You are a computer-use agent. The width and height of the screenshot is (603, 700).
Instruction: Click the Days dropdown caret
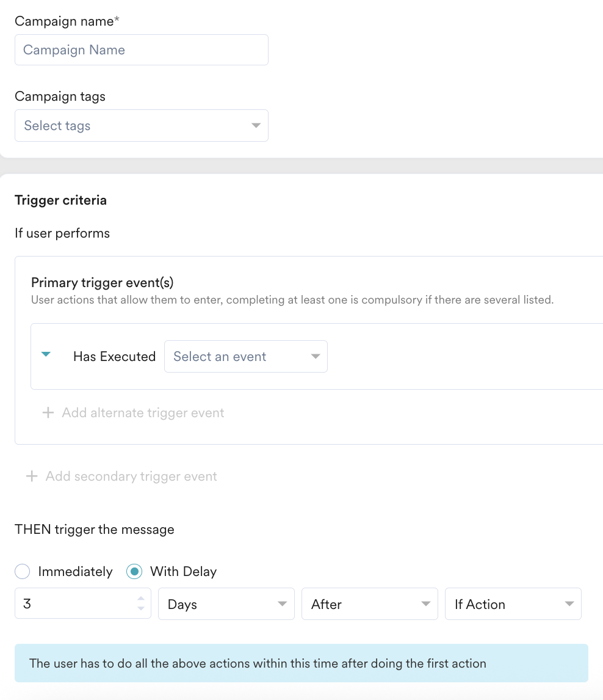pyautogui.click(x=282, y=604)
